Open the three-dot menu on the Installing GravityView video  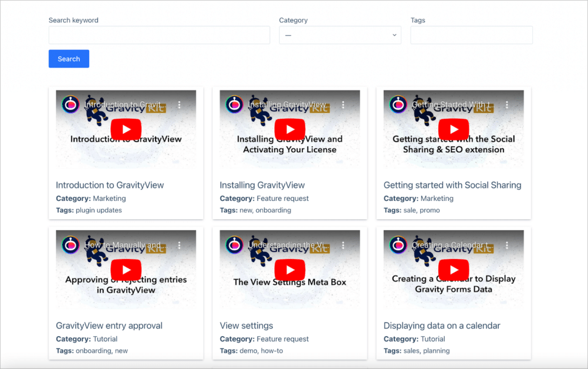point(343,104)
